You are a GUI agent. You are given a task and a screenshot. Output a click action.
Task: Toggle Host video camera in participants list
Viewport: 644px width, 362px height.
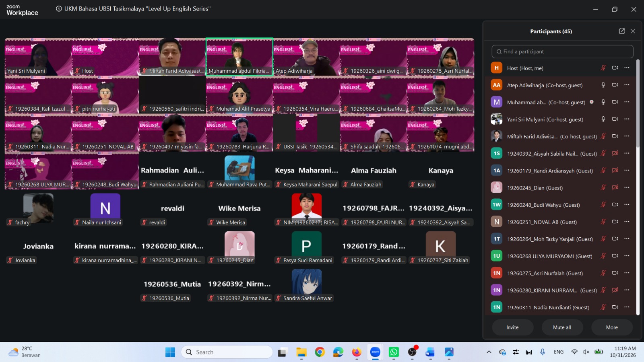point(615,68)
